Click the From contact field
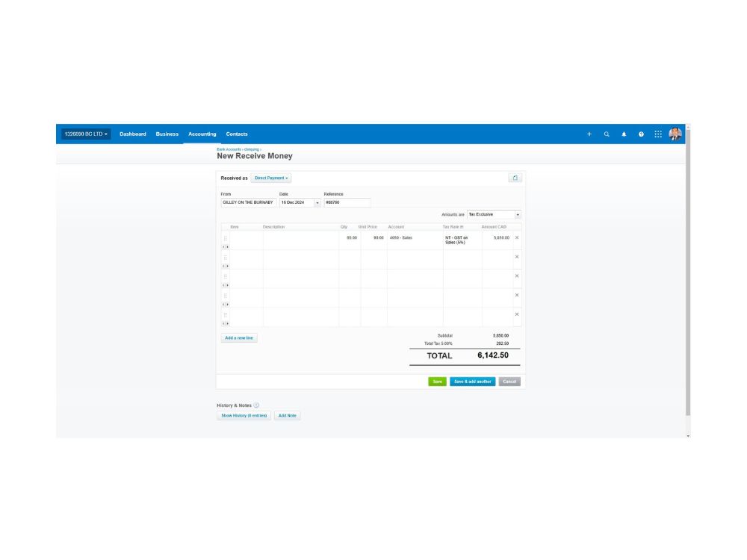The image size is (747, 560). [249, 203]
